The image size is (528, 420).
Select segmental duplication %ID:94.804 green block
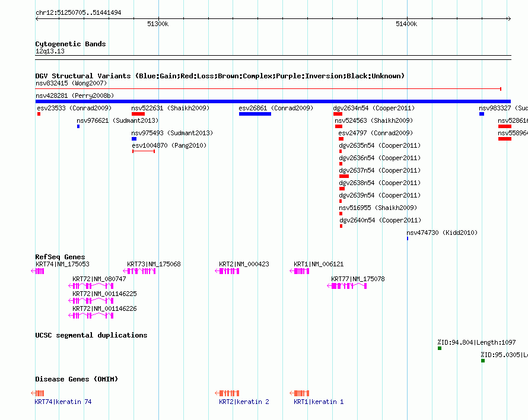point(440,348)
